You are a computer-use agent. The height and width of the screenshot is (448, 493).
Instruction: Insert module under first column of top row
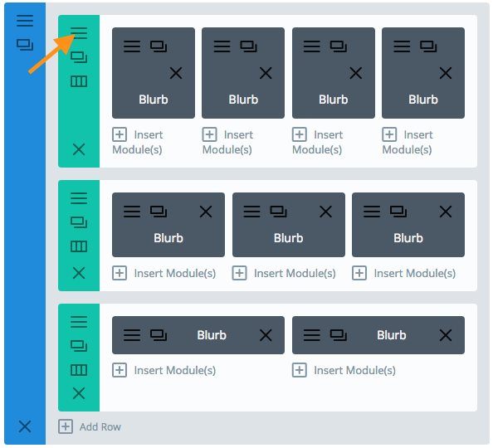[x=138, y=142]
